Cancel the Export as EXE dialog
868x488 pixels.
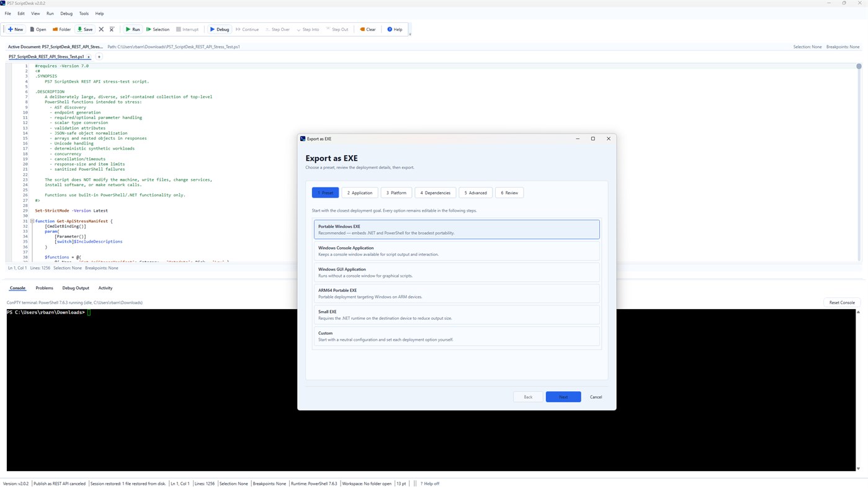pyautogui.click(x=596, y=397)
